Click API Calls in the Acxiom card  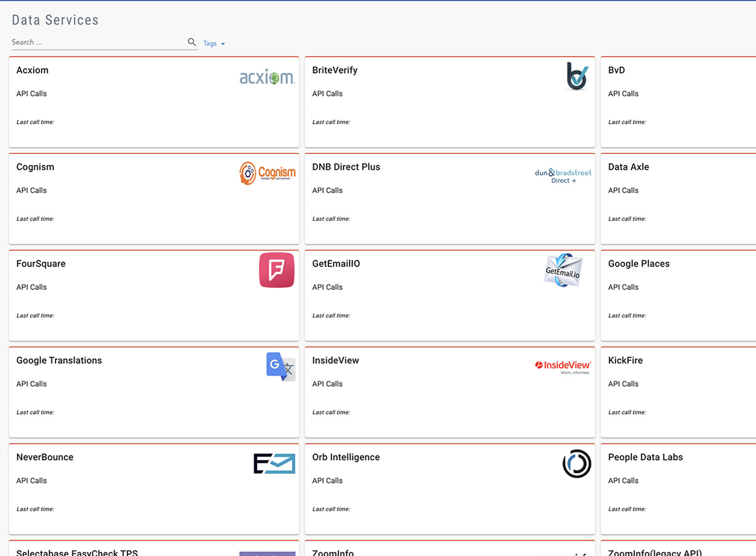tap(32, 93)
